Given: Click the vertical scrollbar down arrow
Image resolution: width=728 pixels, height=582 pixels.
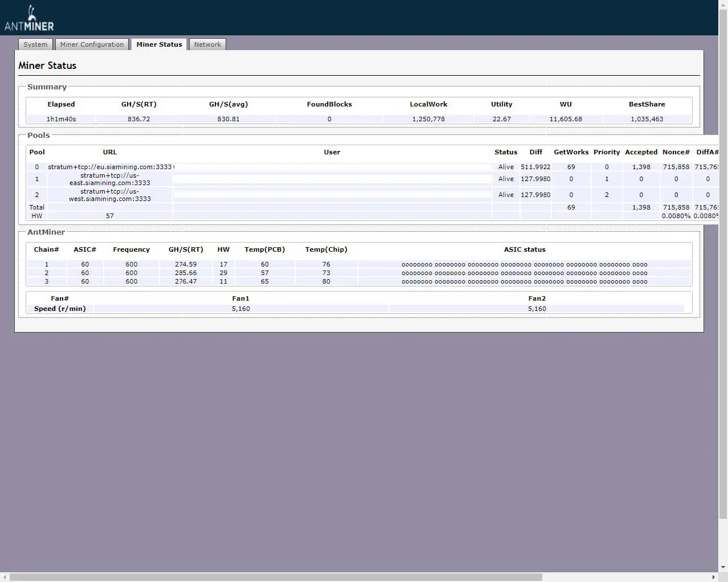Looking at the screenshot, I should tap(723, 567).
